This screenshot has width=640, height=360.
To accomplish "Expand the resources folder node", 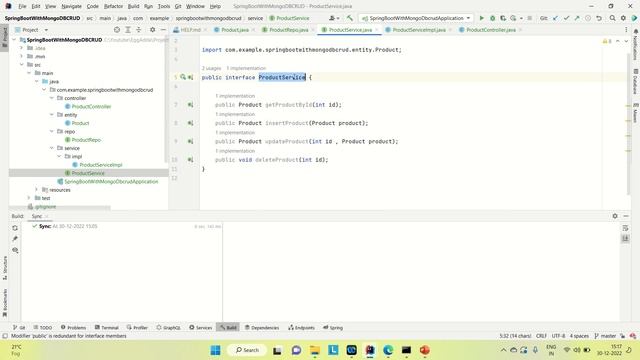I will [36, 189].
